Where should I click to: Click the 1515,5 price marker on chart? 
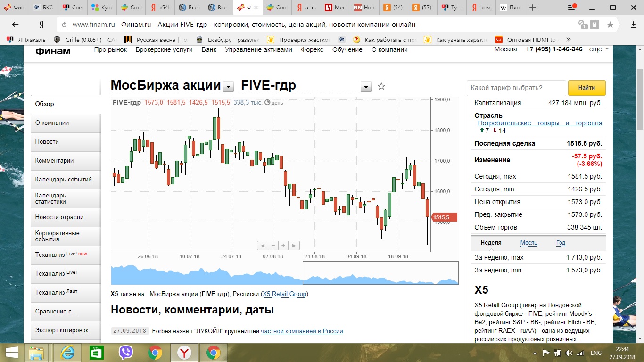click(x=445, y=217)
